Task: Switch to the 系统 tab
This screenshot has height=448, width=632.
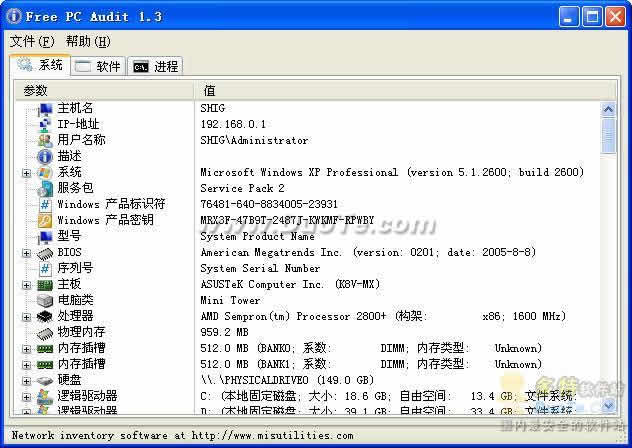Action: coord(40,65)
